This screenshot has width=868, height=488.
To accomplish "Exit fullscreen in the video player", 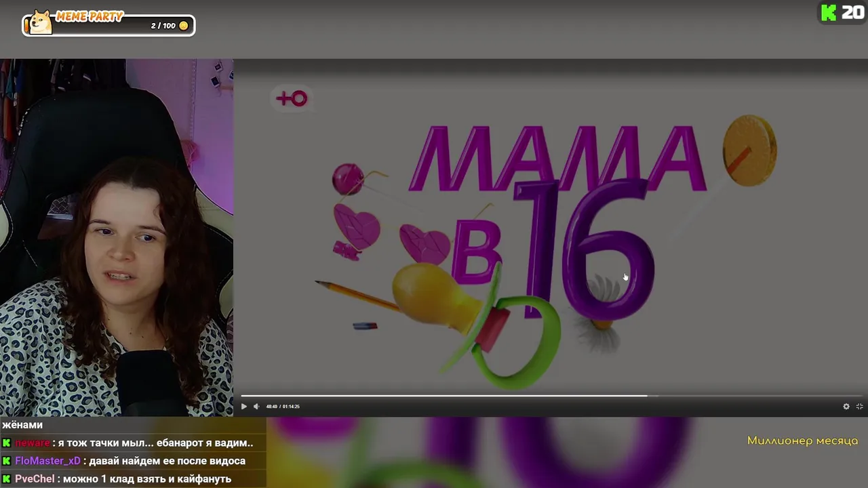I will [859, 407].
